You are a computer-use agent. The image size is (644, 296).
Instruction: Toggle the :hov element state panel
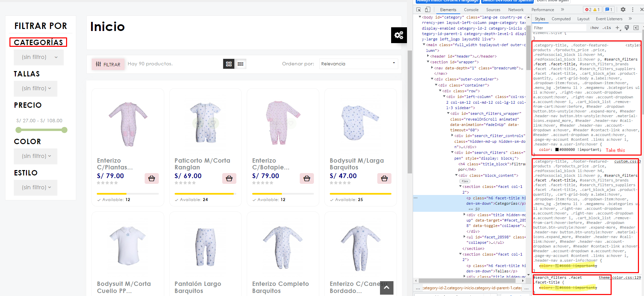click(x=594, y=28)
